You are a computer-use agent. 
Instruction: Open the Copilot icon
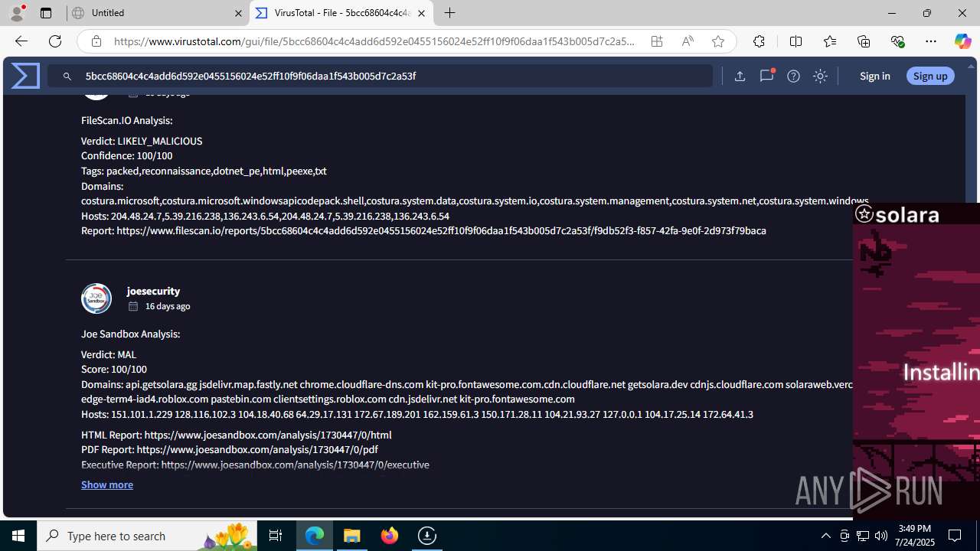click(x=963, y=41)
